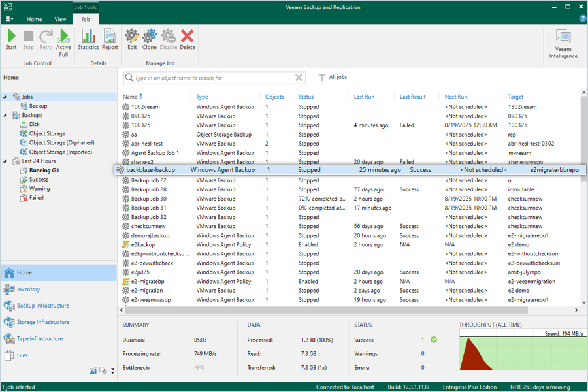
Task: Sort by Next Run column header
Action: click(455, 97)
